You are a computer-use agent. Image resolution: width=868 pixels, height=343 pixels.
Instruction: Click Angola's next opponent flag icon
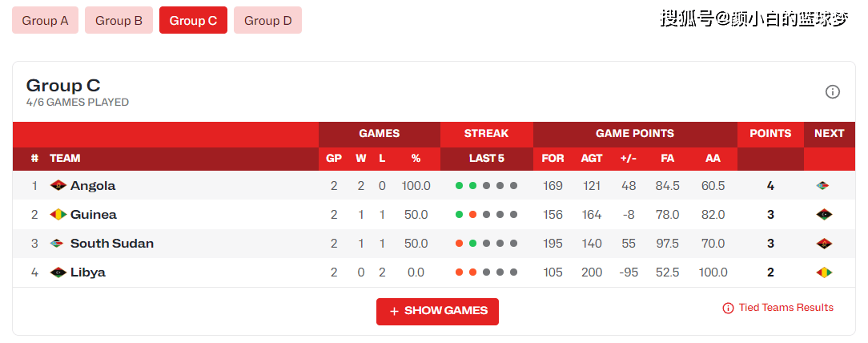click(823, 186)
